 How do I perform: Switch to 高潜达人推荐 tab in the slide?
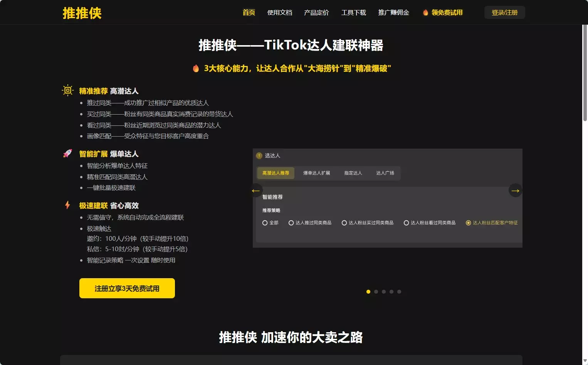276,173
